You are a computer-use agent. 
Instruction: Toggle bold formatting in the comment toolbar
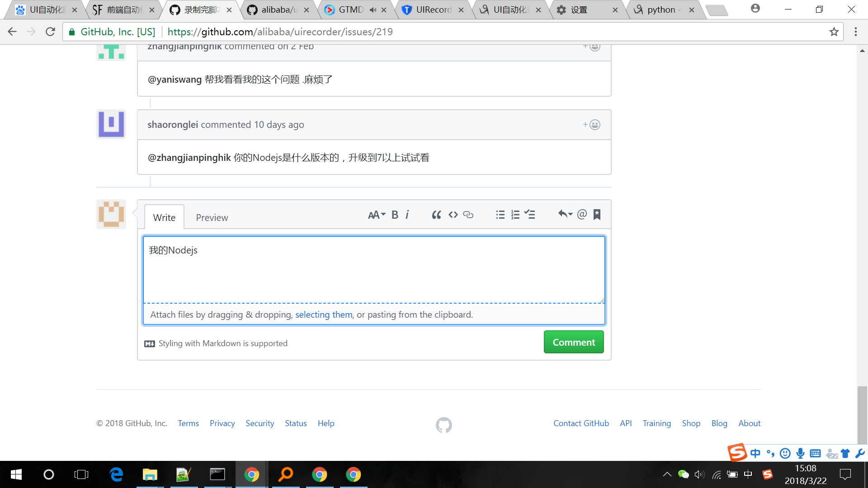pos(394,215)
